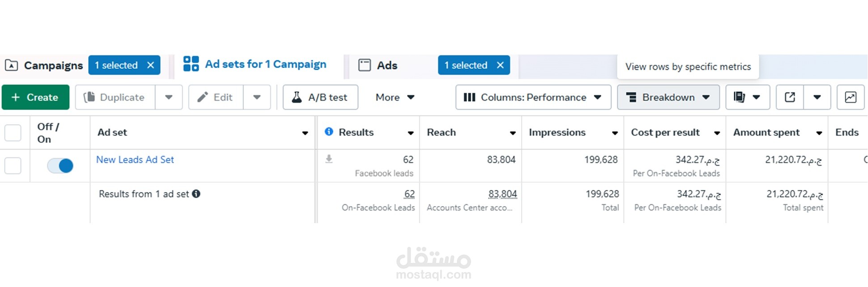
Task: Open the More actions menu
Action: click(395, 97)
